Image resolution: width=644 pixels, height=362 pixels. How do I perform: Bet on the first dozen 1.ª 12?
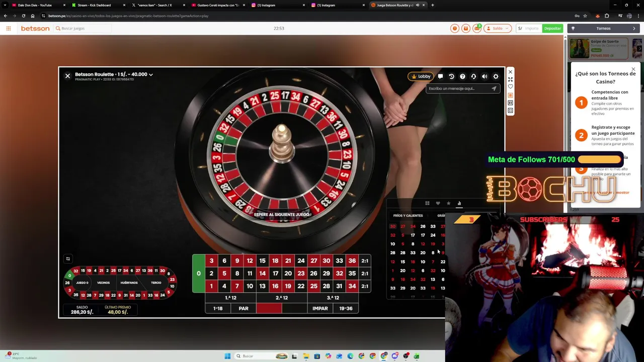click(230, 298)
